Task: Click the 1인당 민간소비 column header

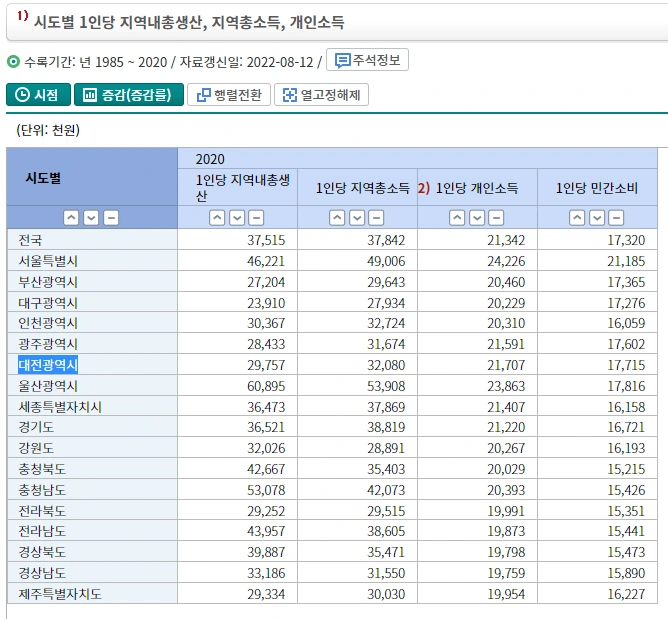Action: (x=597, y=188)
